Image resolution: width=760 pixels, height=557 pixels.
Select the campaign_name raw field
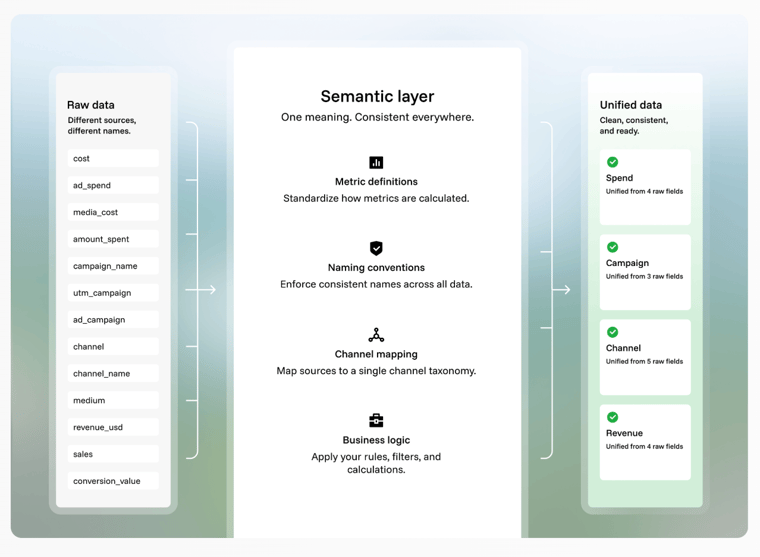pyautogui.click(x=113, y=266)
